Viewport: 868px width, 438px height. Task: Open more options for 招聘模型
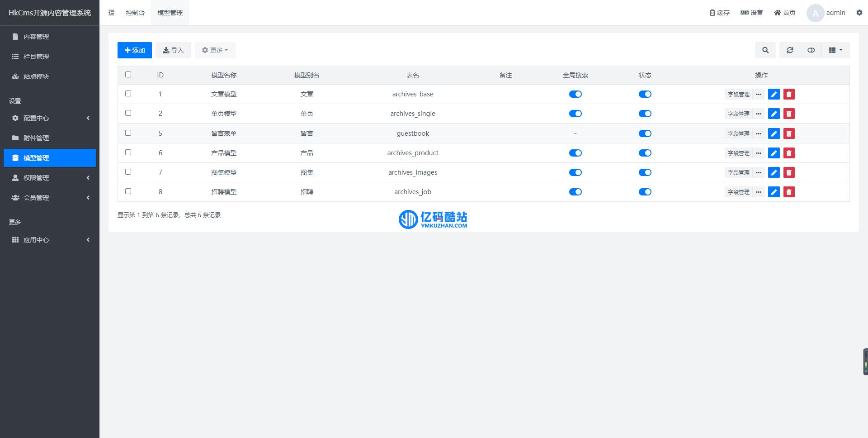[759, 192]
